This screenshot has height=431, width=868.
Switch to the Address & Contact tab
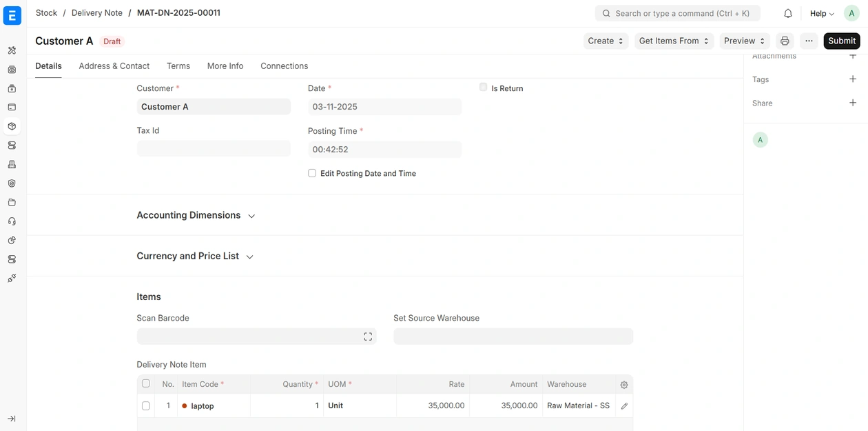coord(114,66)
